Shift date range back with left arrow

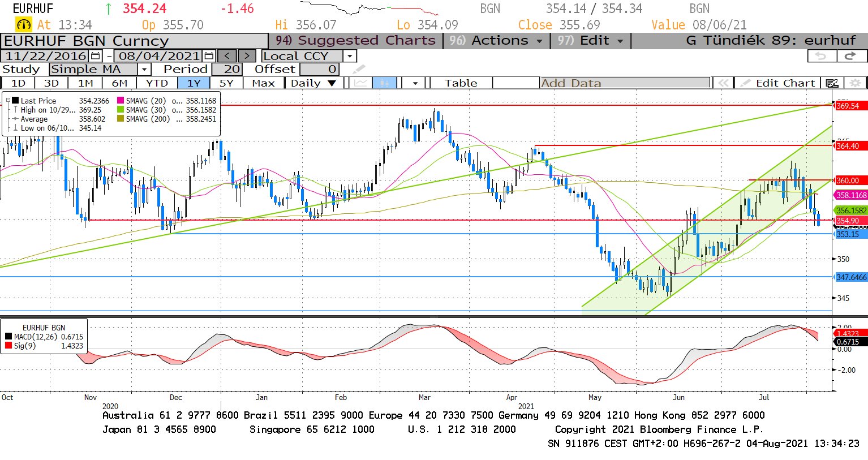pos(227,56)
